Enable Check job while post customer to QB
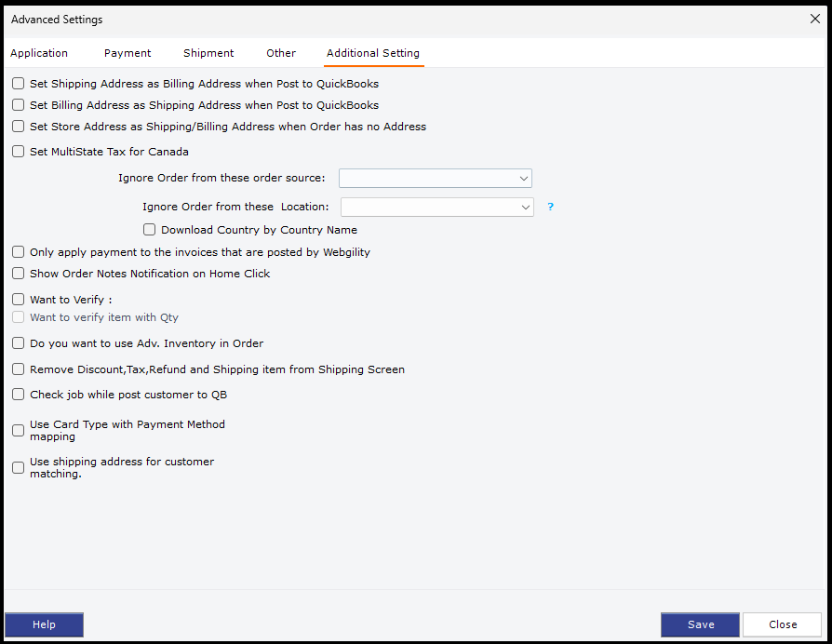 tap(19, 395)
